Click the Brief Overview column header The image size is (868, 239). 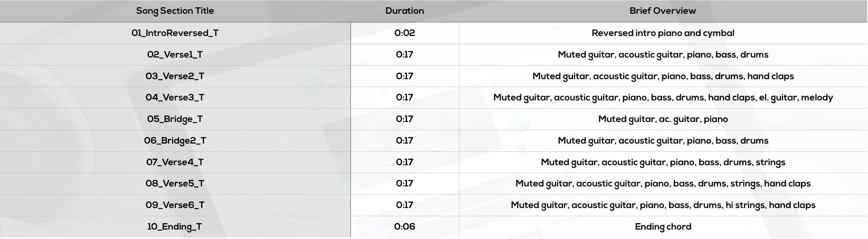click(x=663, y=11)
